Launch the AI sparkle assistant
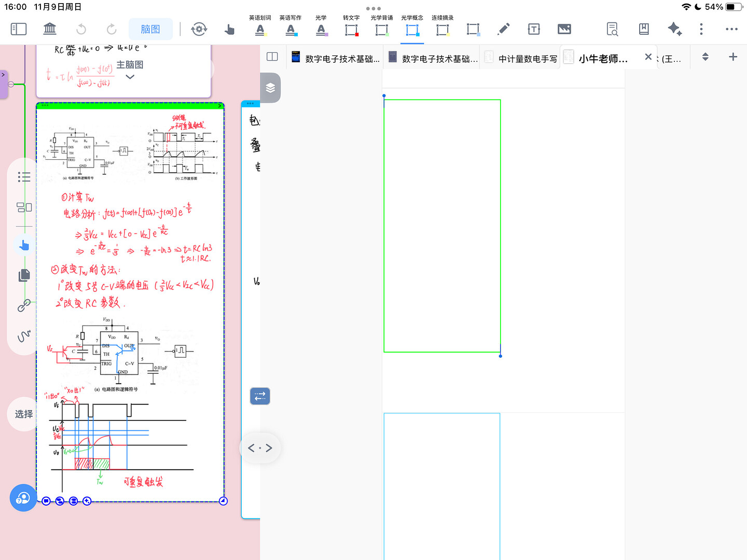The height and width of the screenshot is (560, 747). [x=674, y=29]
